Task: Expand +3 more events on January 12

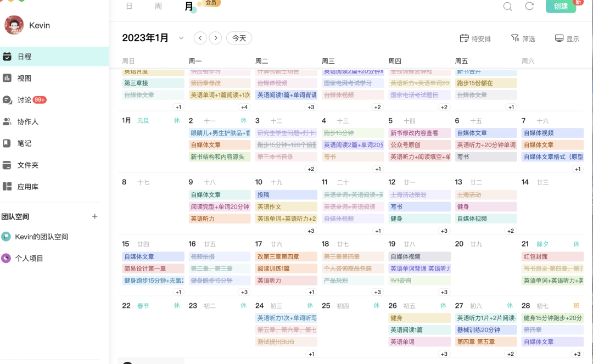Action: [444, 231]
